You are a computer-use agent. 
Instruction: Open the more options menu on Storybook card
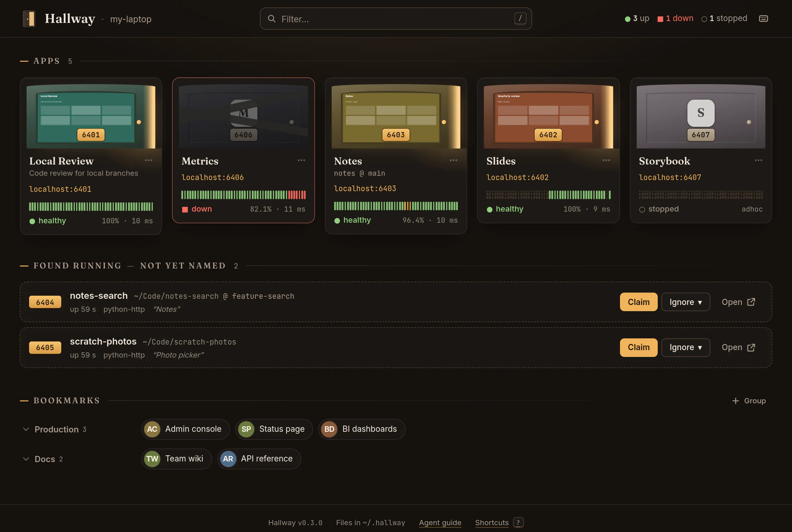[758, 160]
